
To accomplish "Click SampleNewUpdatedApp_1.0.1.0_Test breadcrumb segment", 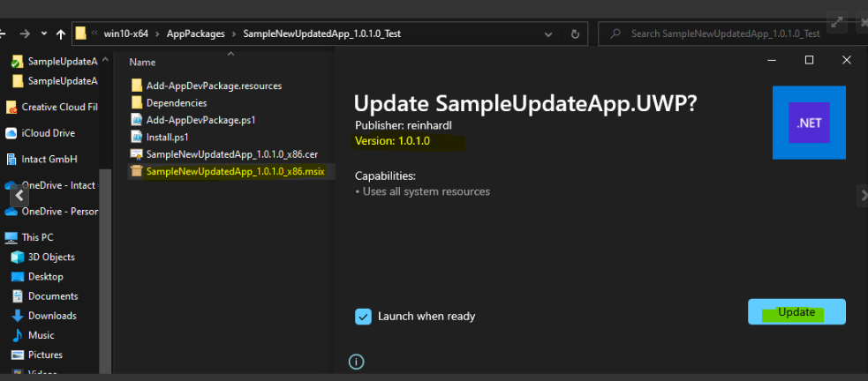I will (322, 34).
